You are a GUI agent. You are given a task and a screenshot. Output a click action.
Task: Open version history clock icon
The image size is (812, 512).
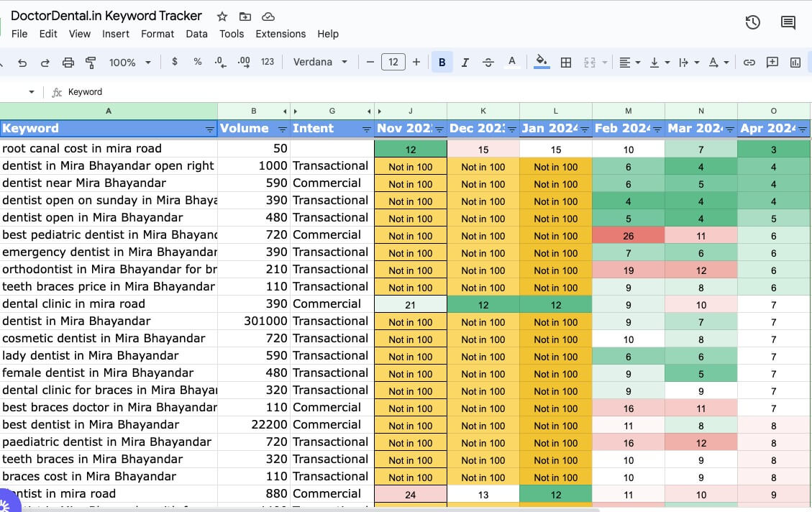click(x=752, y=22)
